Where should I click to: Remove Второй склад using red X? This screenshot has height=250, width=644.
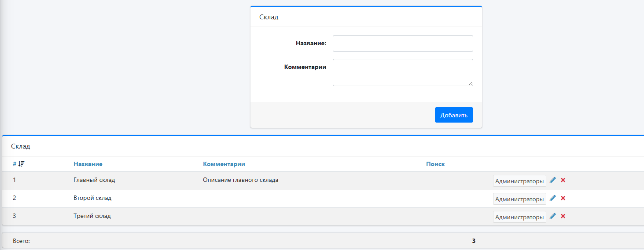click(x=563, y=198)
